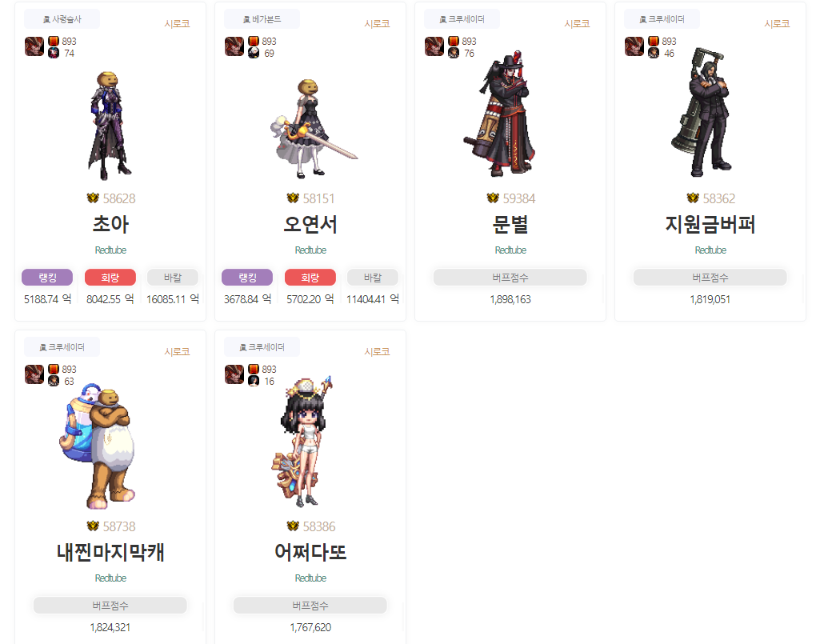Open the 어쩌다또 character name

click(310, 552)
